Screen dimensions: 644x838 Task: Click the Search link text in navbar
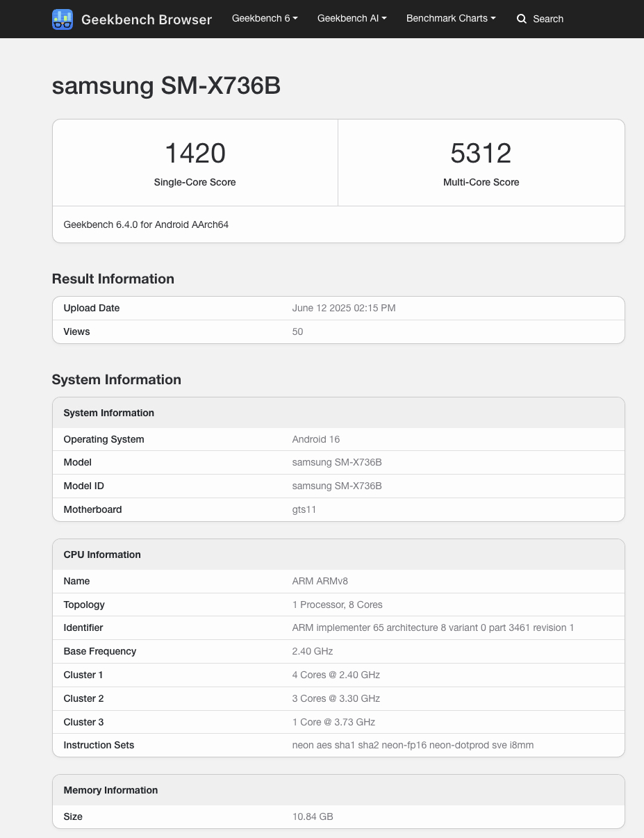[547, 19]
